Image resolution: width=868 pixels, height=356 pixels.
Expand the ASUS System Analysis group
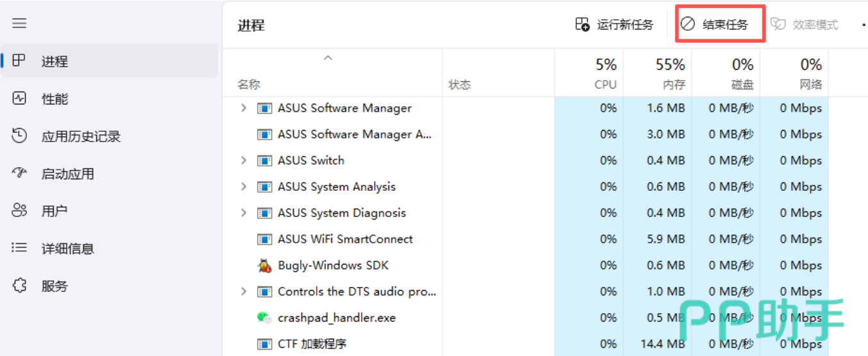tap(243, 187)
